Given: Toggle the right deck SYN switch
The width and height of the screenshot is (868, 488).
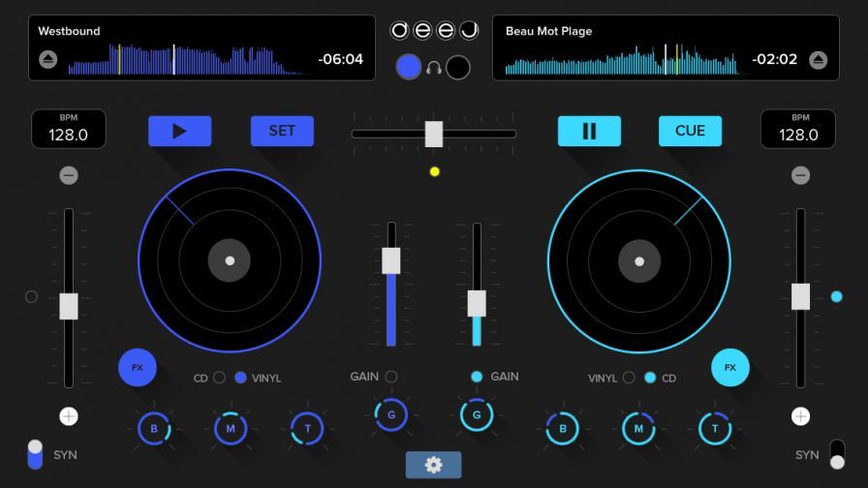Looking at the screenshot, I should click(x=838, y=455).
